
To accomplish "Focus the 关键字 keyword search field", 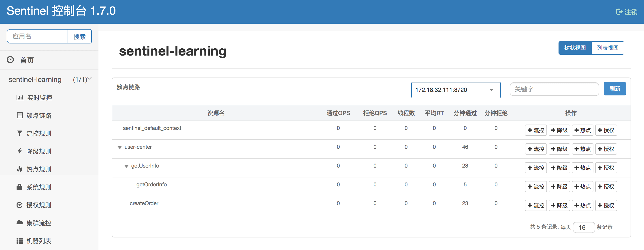I will 554,89.
